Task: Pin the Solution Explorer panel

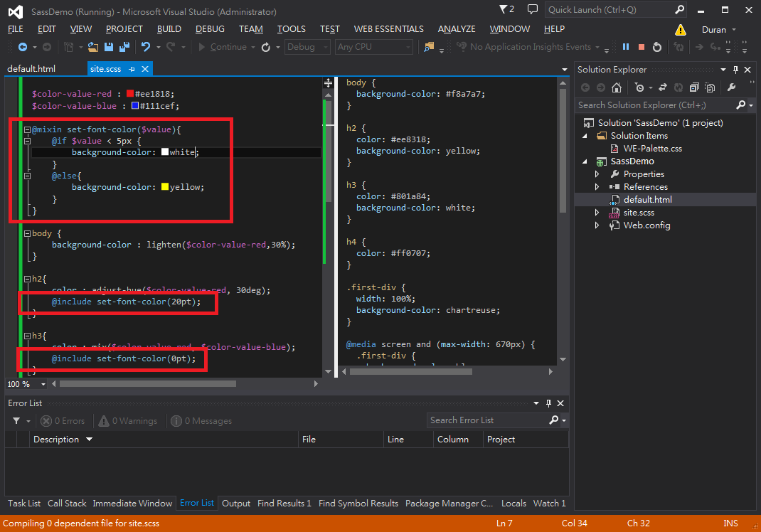Action: [x=735, y=70]
